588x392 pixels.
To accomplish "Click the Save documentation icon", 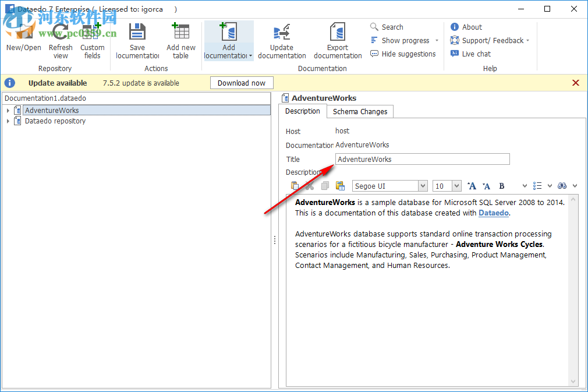I will coord(137,33).
